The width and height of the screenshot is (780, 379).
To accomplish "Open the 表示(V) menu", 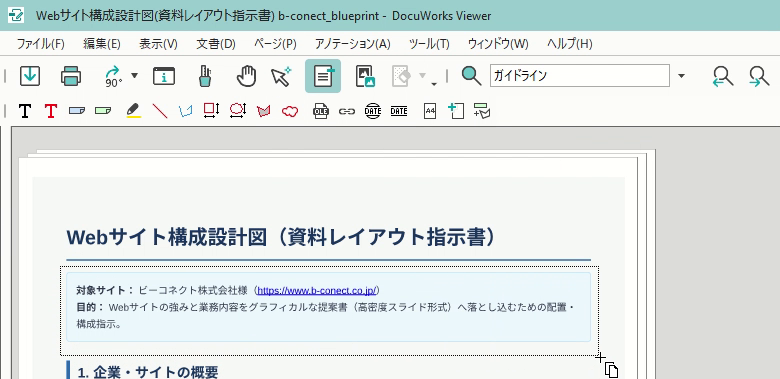I will point(158,44).
